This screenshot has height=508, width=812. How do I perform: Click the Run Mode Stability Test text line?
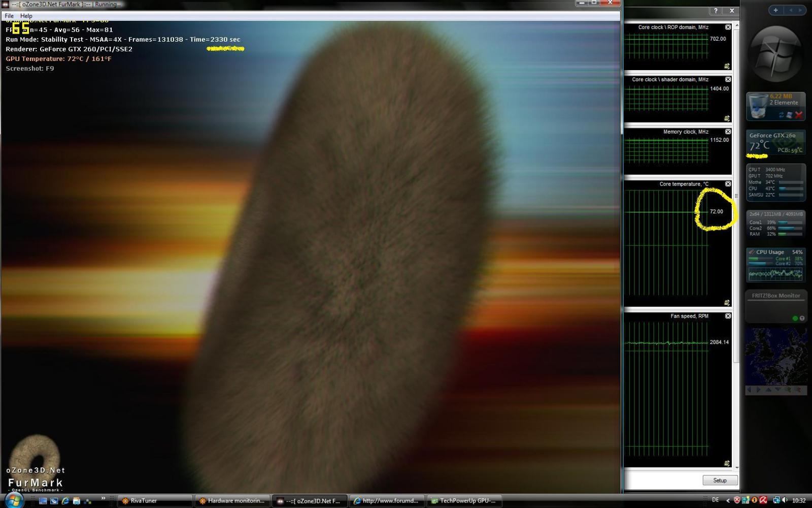[x=123, y=40]
